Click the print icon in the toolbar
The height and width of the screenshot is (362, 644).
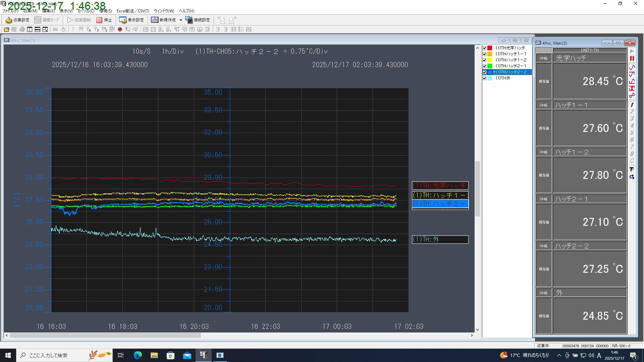point(21,29)
